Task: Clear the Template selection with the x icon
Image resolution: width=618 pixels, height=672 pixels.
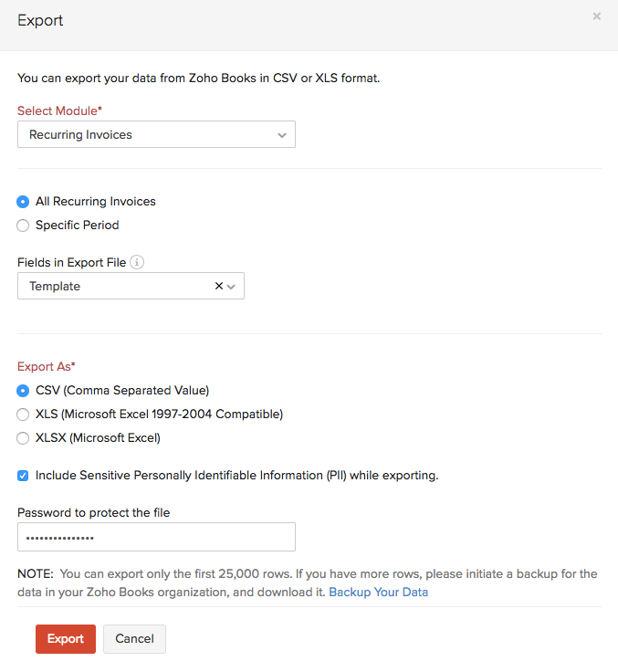Action: click(218, 286)
